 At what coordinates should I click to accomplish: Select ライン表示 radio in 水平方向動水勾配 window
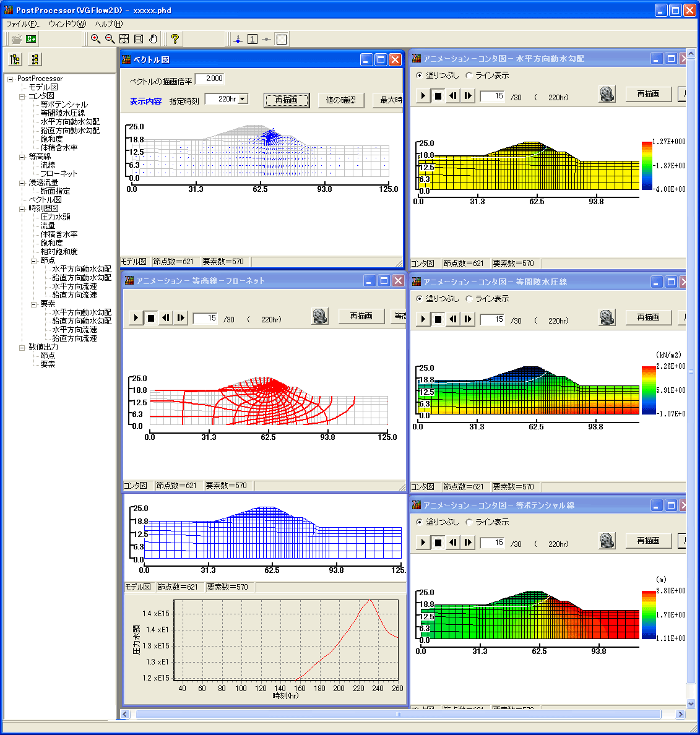click(x=469, y=75)
